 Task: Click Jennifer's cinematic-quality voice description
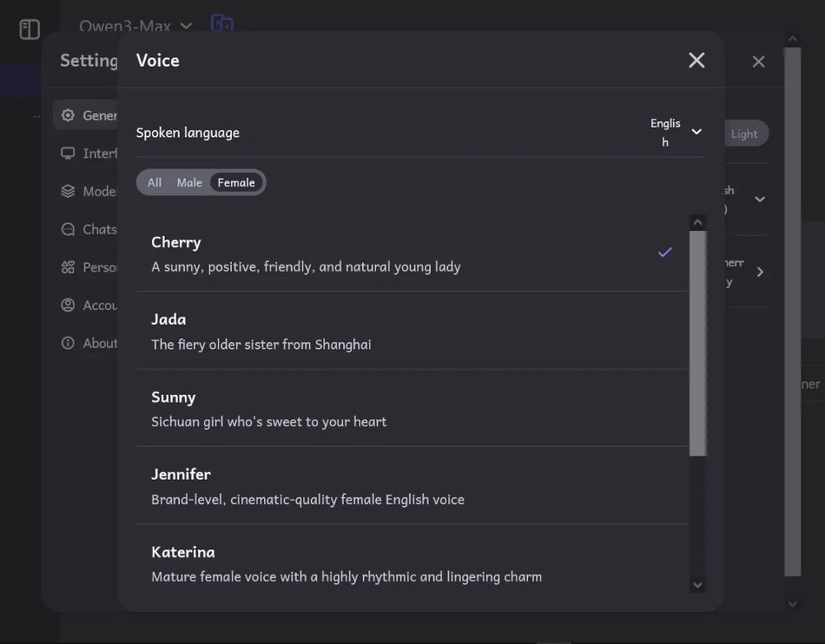pos(308,500)
